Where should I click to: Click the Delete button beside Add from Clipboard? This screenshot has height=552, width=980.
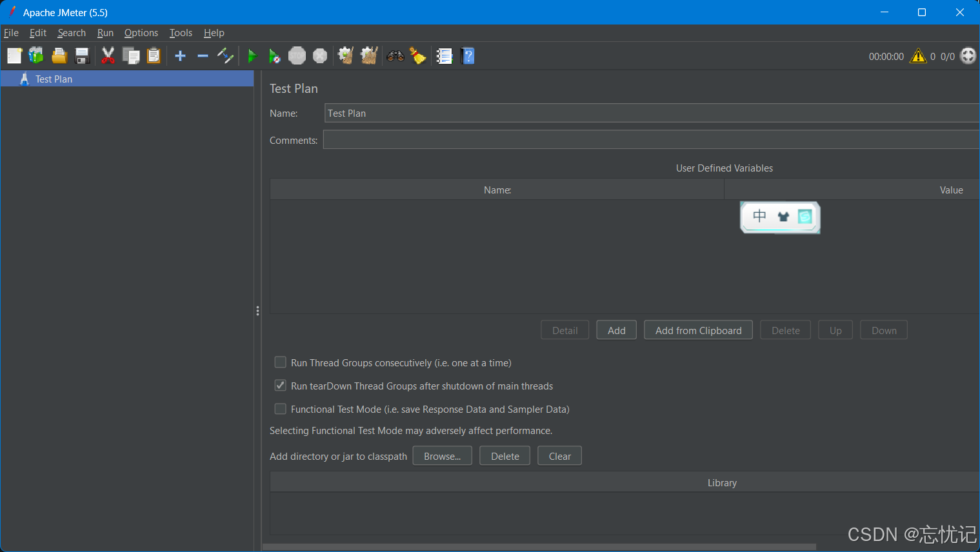pos(785,330)
